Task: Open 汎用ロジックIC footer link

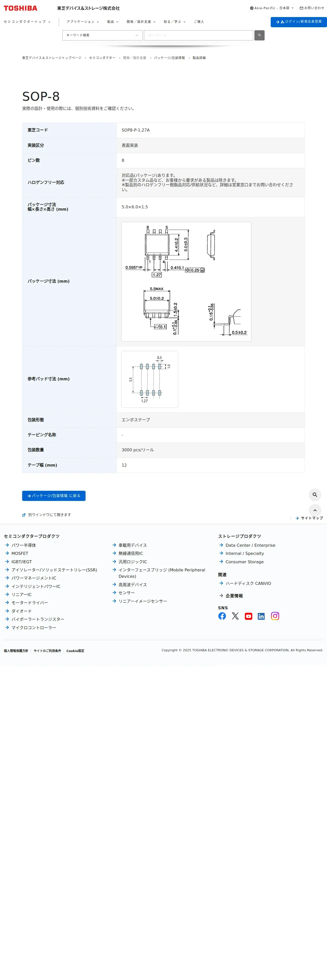Action: (x=132, y=562)
